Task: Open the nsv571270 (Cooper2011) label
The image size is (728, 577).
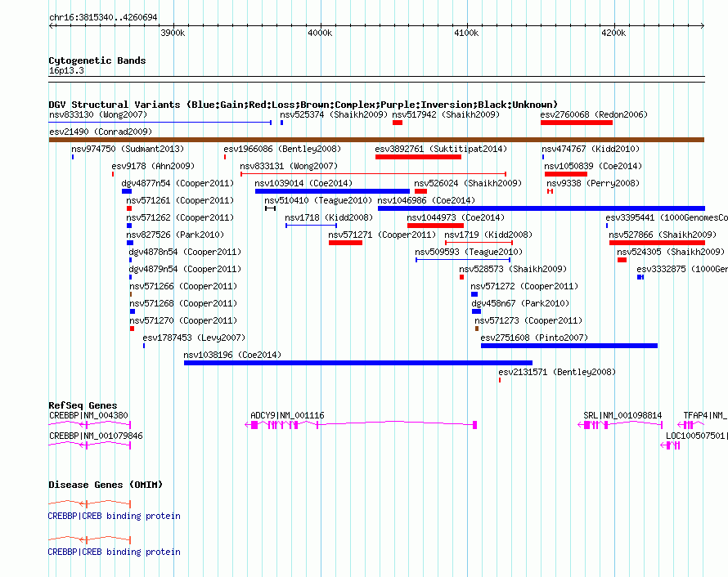Action: [x=183, y=320]
